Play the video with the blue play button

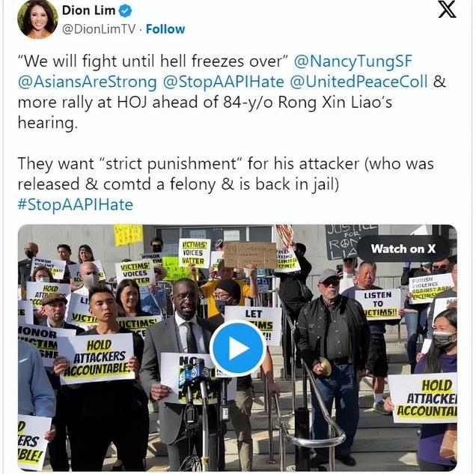click(238, 348)
